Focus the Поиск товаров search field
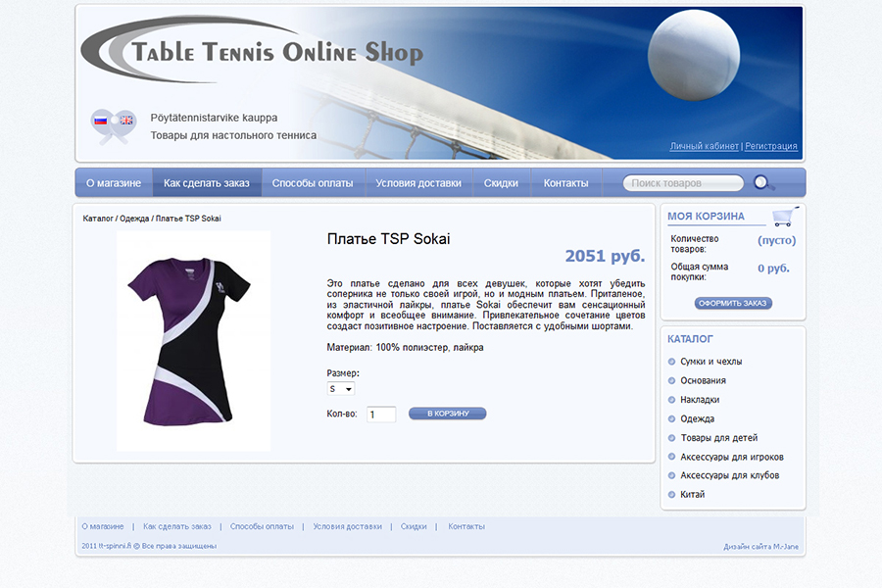Screen dimensions: 882x588 click(683, 183)
